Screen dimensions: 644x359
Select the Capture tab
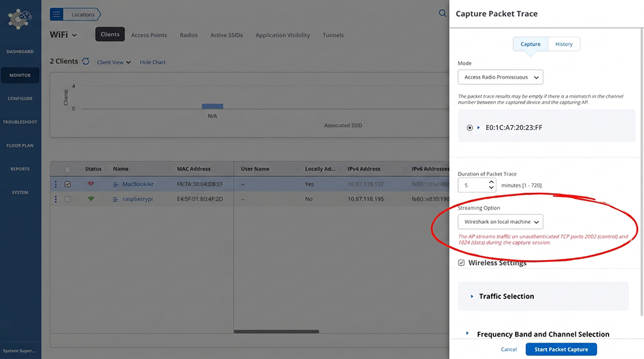[530, 44]
